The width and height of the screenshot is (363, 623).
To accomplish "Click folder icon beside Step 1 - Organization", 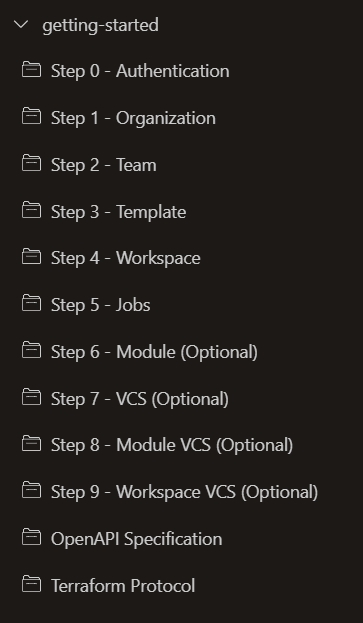I will coord(31,116).
